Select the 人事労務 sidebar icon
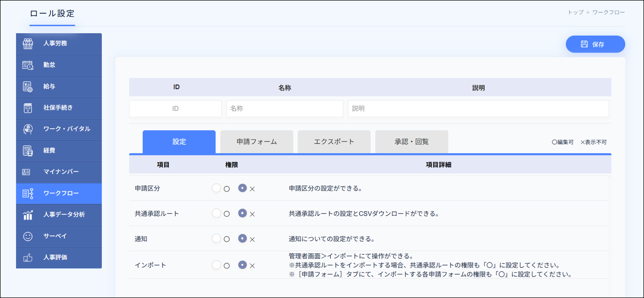Image resolution: width=644 pixels, height=298 pixels. point(28,44)
